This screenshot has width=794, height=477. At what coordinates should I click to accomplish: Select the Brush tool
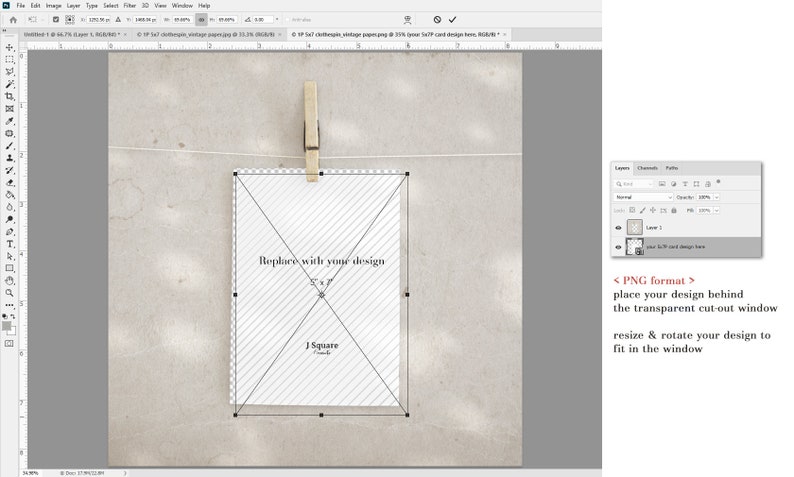pos(10,146)
